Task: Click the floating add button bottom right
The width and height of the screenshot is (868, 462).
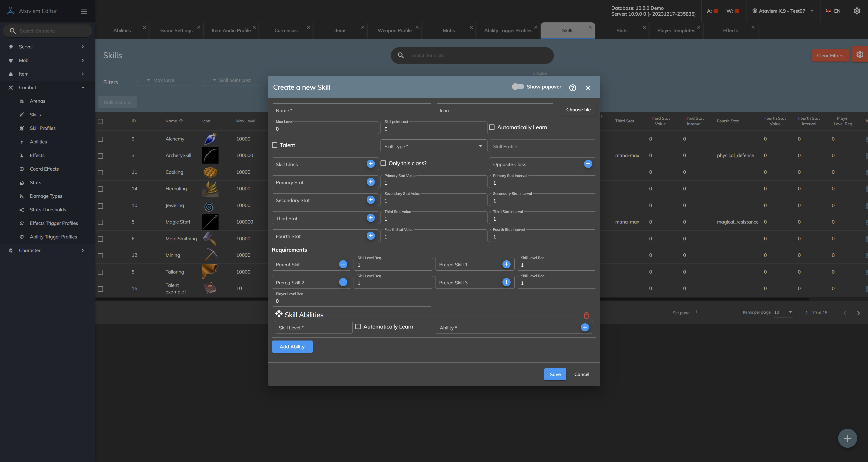Action: pyautogui.click(x=847, y=438)
